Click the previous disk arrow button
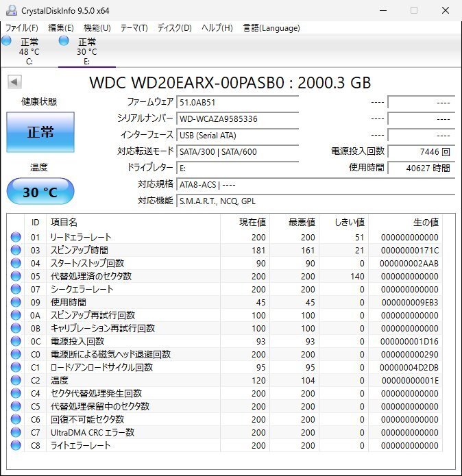The width and height of the screenshot is (462, 476). (14, 82)
